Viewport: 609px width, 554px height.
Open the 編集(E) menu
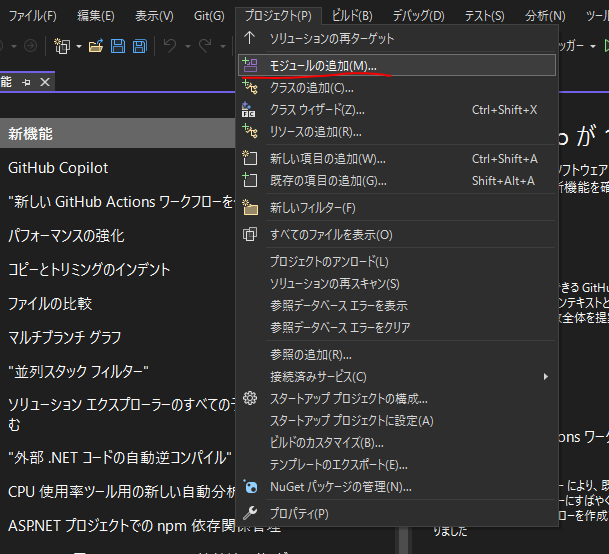click(x=96, y=16)
